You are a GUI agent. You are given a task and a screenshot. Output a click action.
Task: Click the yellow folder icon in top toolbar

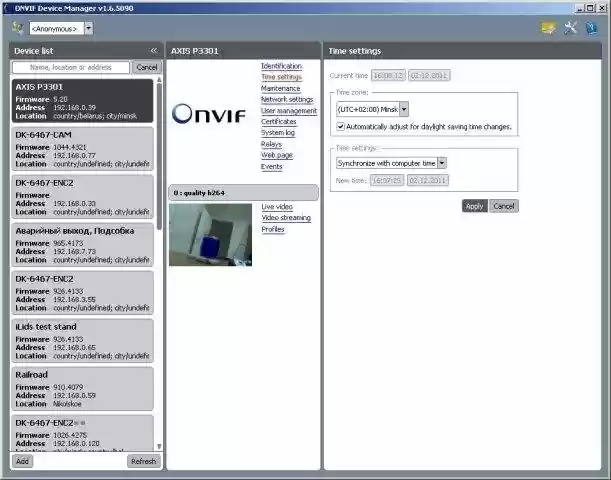point(547,28)
